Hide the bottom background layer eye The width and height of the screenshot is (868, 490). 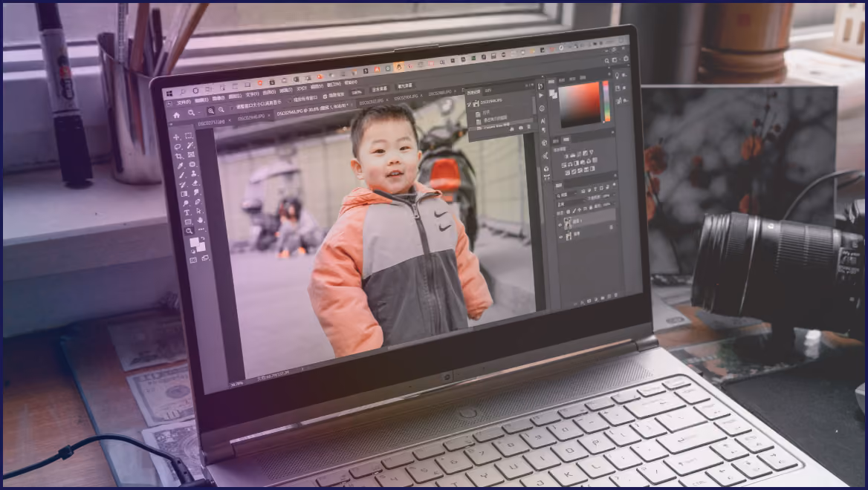(561, 237)
